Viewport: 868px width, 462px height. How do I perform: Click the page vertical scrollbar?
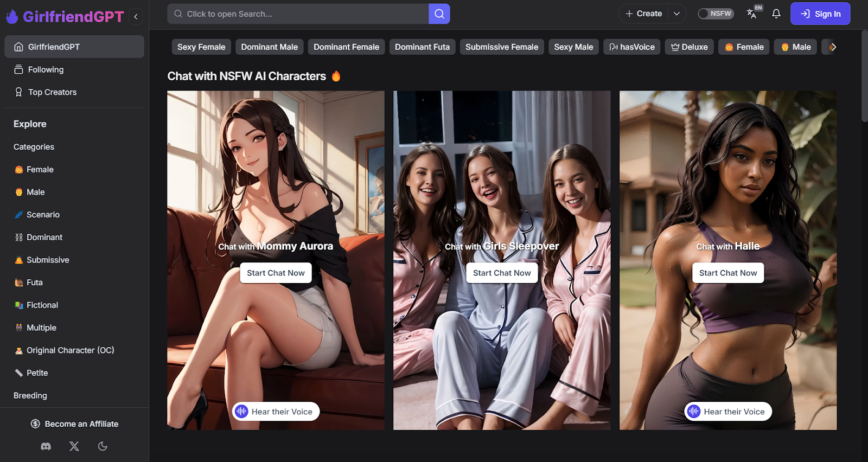point(865,76)
